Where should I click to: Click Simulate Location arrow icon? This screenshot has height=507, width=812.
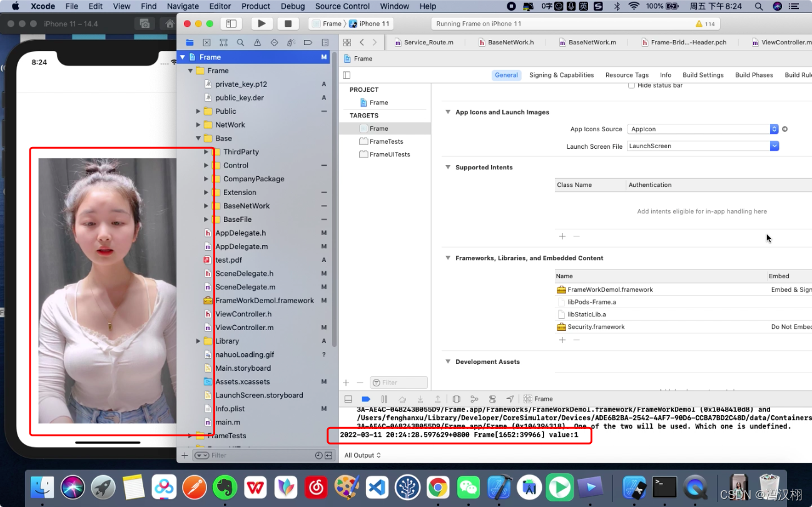(510, 399)
